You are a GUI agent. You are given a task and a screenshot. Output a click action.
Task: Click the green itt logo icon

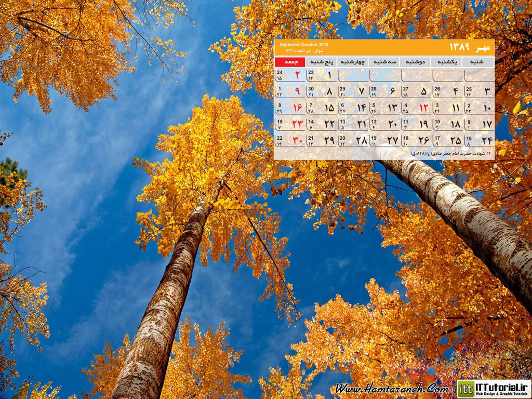[465, 389]
